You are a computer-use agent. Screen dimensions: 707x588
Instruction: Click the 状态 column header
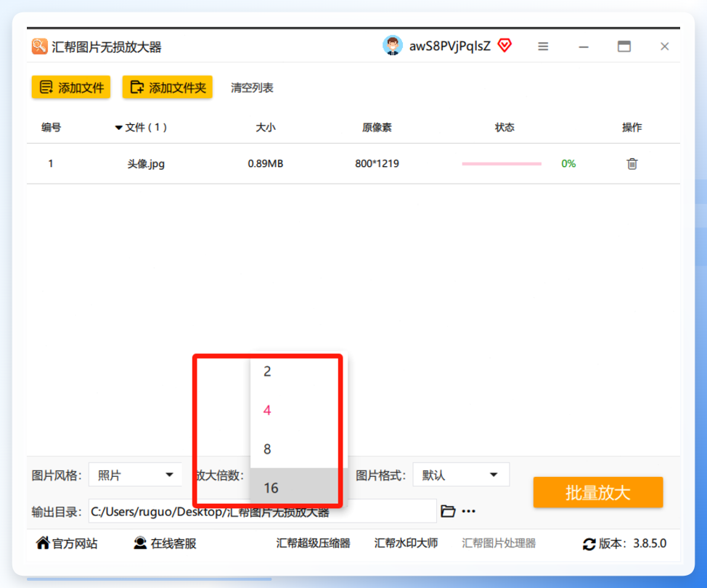pyautogui.click(x=504, y=128)
